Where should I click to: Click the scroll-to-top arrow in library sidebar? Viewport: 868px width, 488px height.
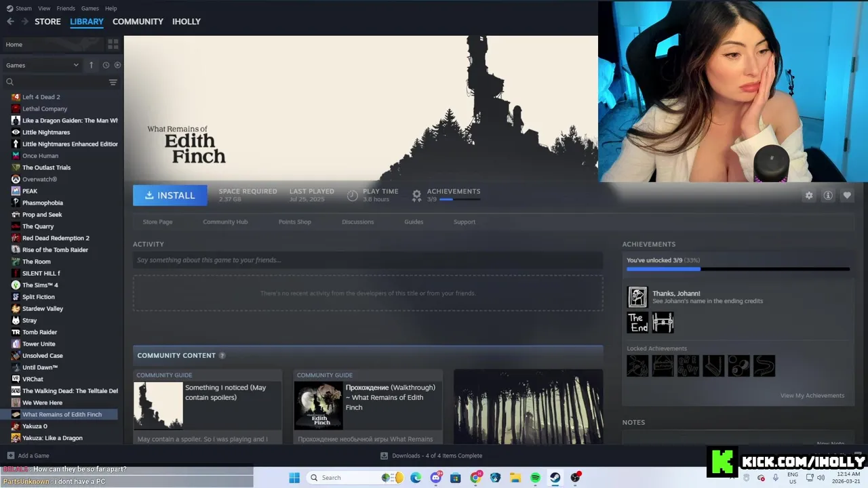[91, 65]
